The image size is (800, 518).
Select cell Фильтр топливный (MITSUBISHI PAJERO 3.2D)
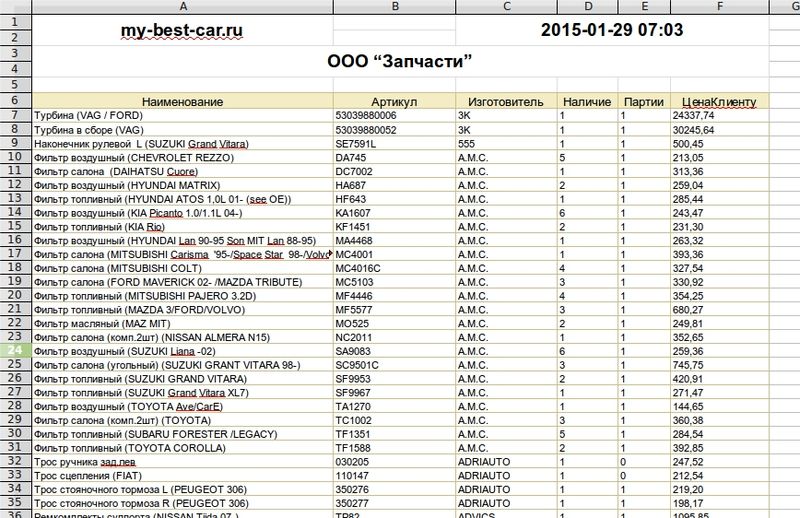point(183,295)
